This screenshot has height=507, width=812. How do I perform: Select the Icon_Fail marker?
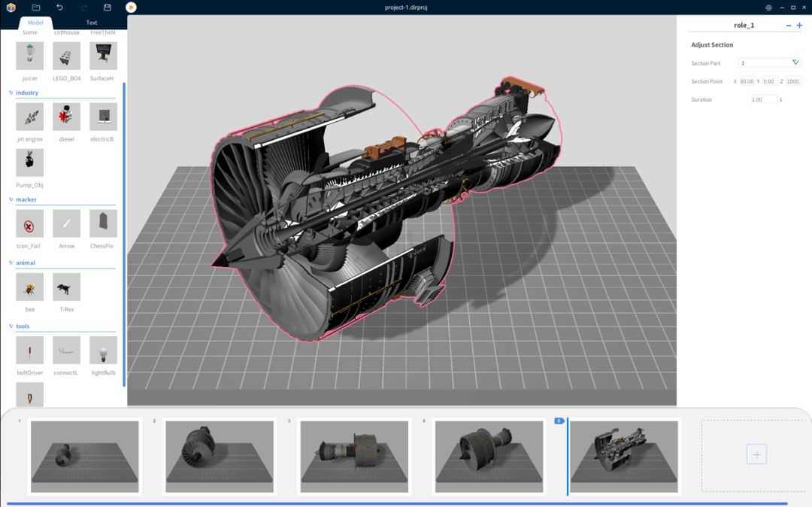(x=30, y=223)
